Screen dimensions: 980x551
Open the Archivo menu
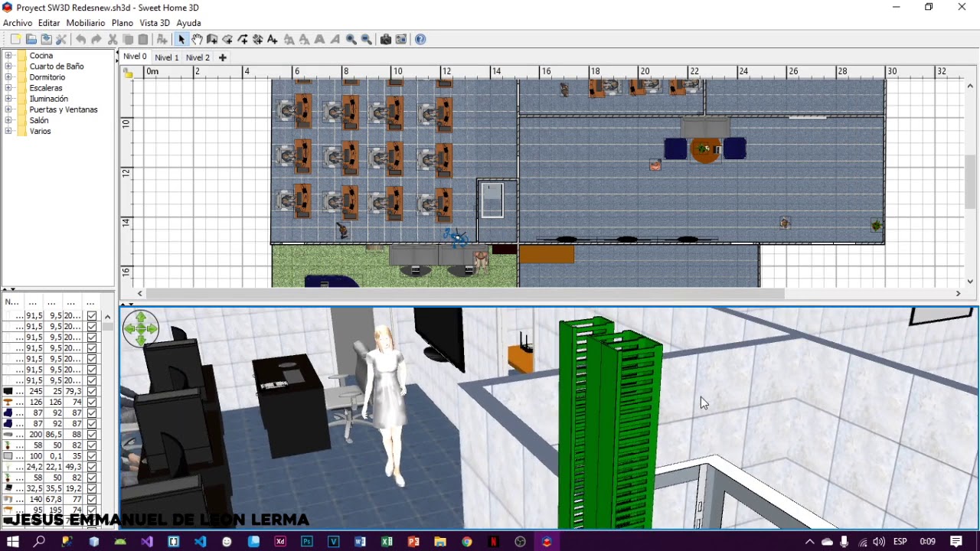(x=18, y=23)
